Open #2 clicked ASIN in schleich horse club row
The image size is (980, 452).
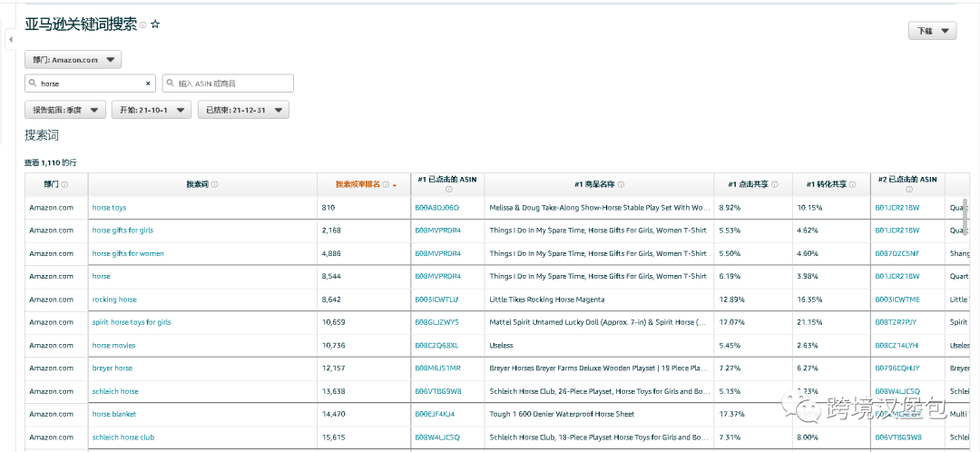898,437
